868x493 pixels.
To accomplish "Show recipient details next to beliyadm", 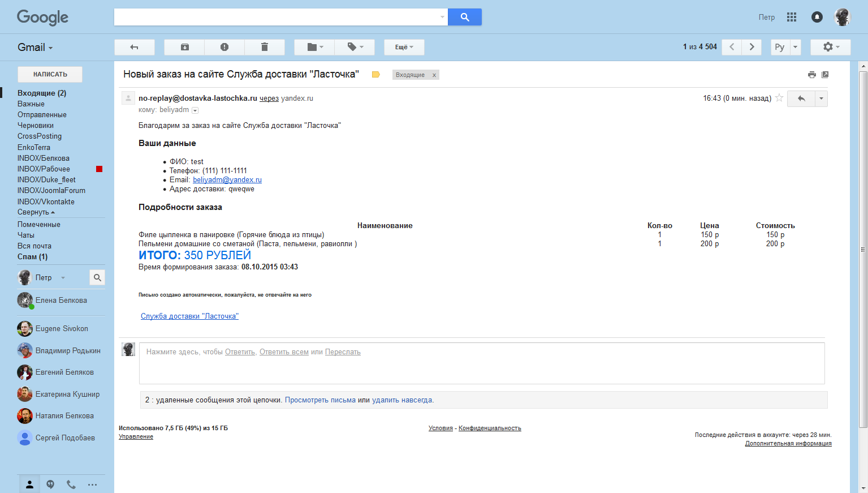I will point(195,110).
